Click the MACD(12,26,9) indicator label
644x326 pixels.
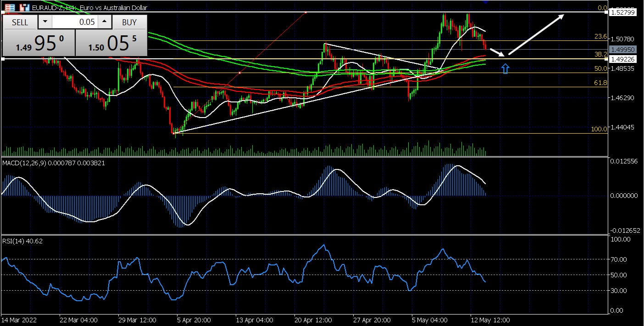tap(54, 163)
